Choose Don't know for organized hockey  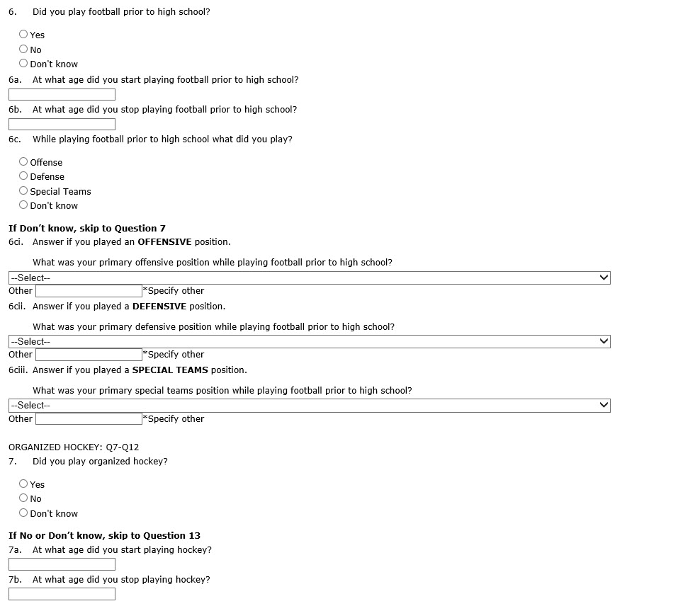tap(23, 513)
